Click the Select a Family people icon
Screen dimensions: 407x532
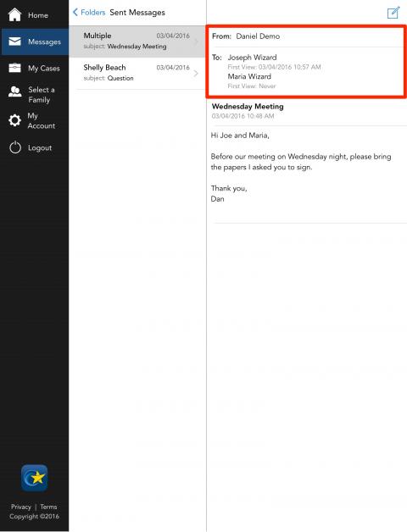click(x=14, y=91)
